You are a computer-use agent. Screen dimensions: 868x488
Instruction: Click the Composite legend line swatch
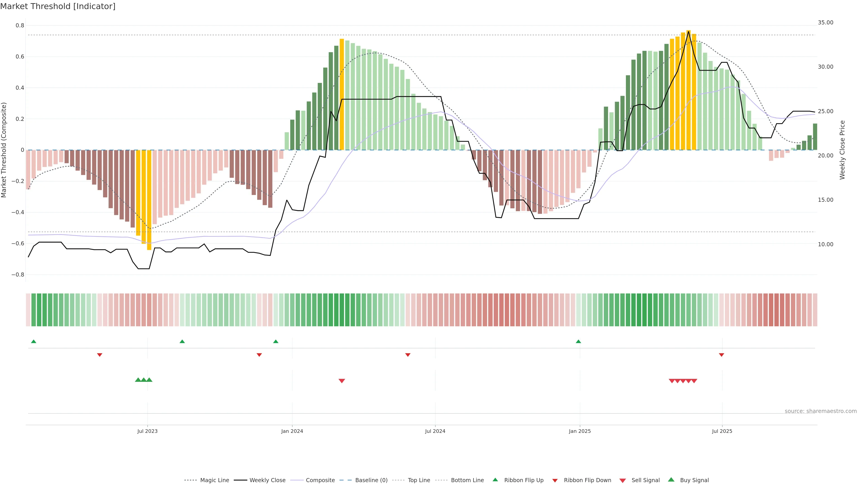297,480
